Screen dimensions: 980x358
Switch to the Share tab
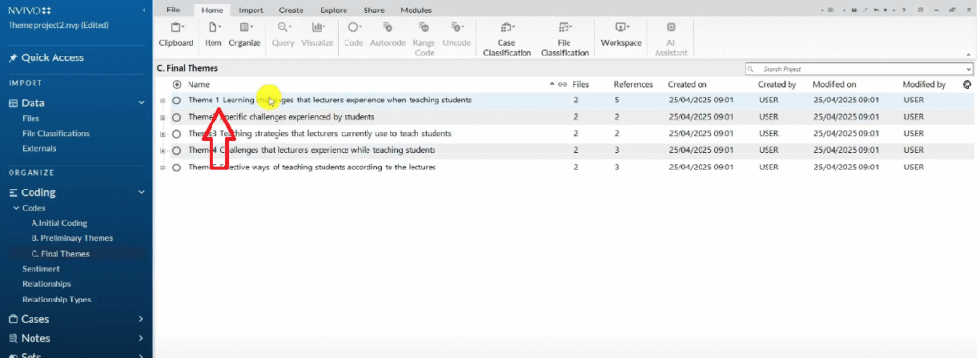click(x=374, y=10)
